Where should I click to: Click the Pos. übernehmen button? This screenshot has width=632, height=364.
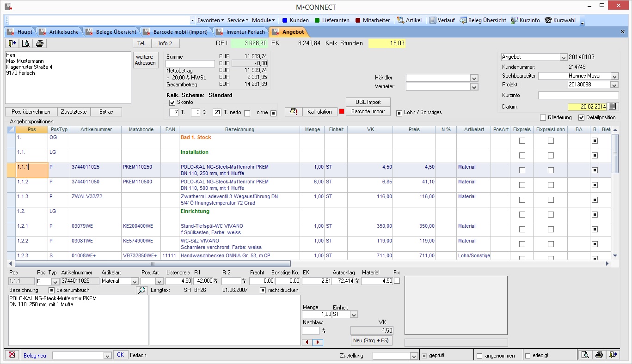[x=31, y=112]
